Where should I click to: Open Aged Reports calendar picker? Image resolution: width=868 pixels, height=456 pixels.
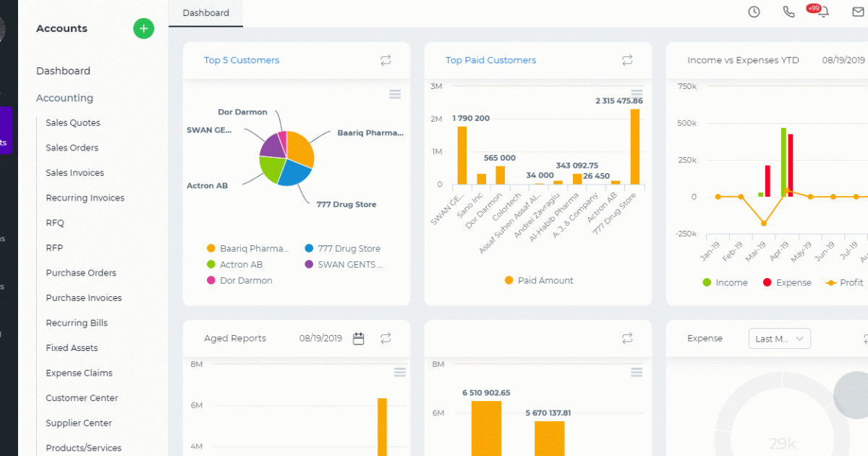pyautogui.click(x=358, y=338)
